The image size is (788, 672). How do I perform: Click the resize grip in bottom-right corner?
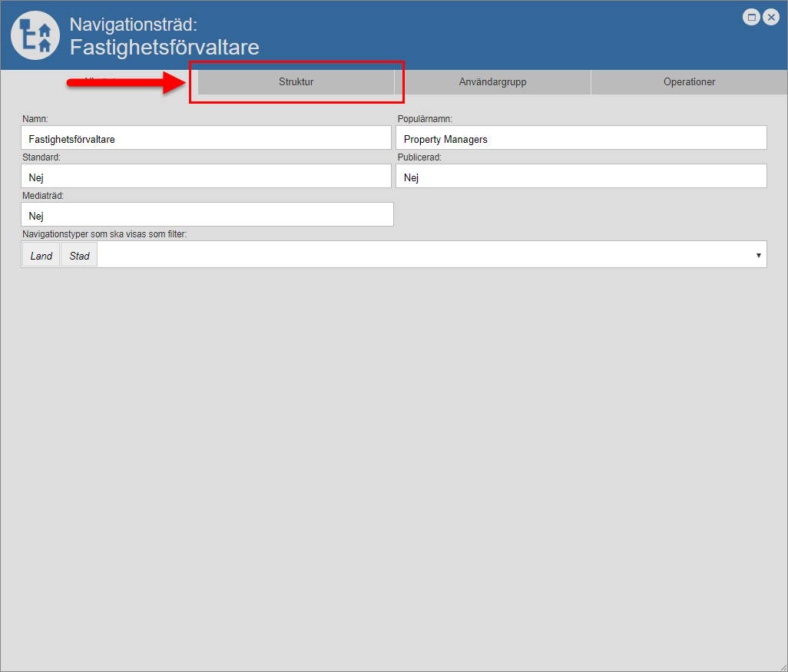782,666
